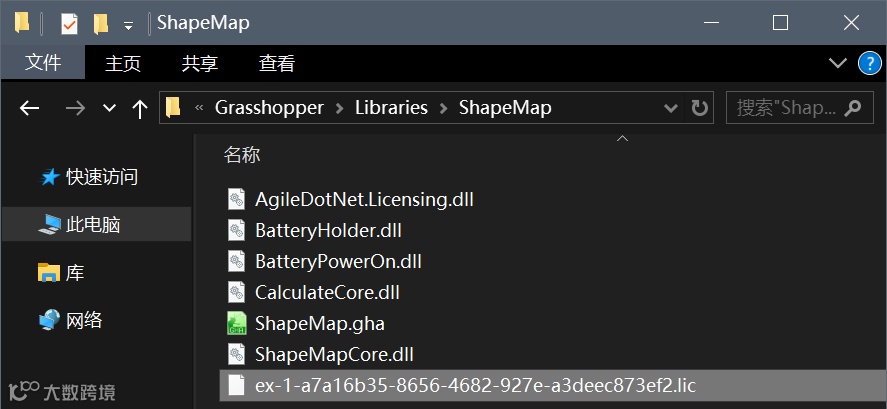Click the New Folder quick-access icon
The width and height of the screenshot is (887, 409).
101,24
